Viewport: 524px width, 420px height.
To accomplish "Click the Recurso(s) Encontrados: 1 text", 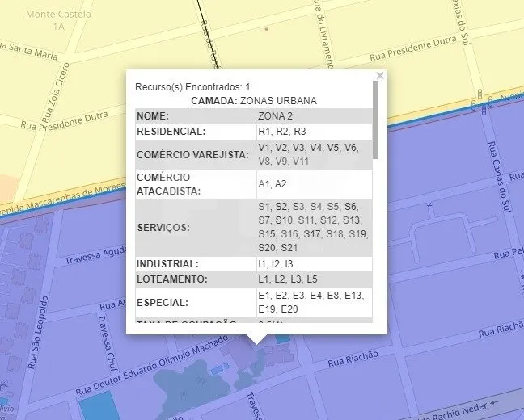I will [x=192, y=86].
